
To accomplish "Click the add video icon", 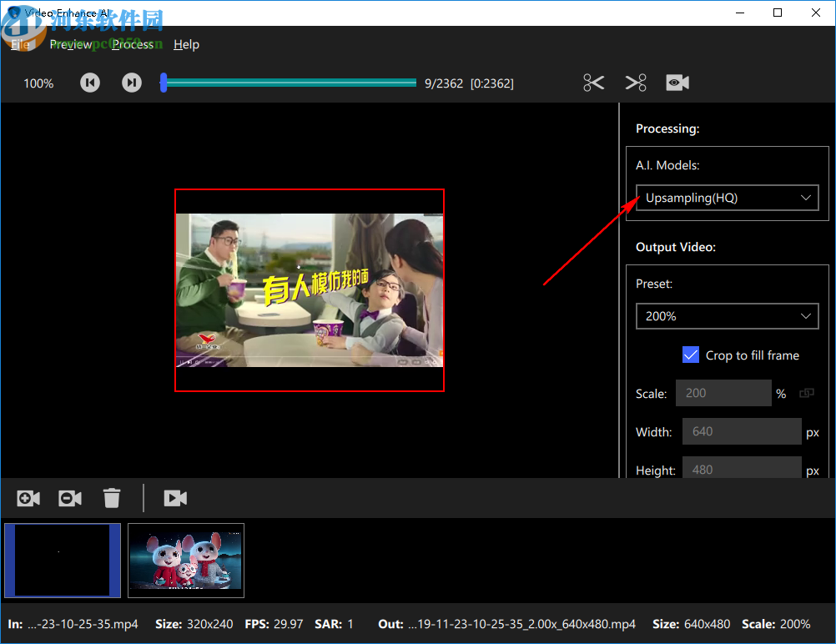I will [x=28, y=497].
